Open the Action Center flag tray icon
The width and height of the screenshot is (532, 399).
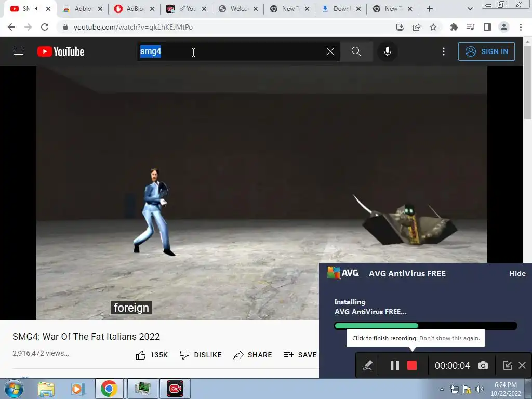467,389
